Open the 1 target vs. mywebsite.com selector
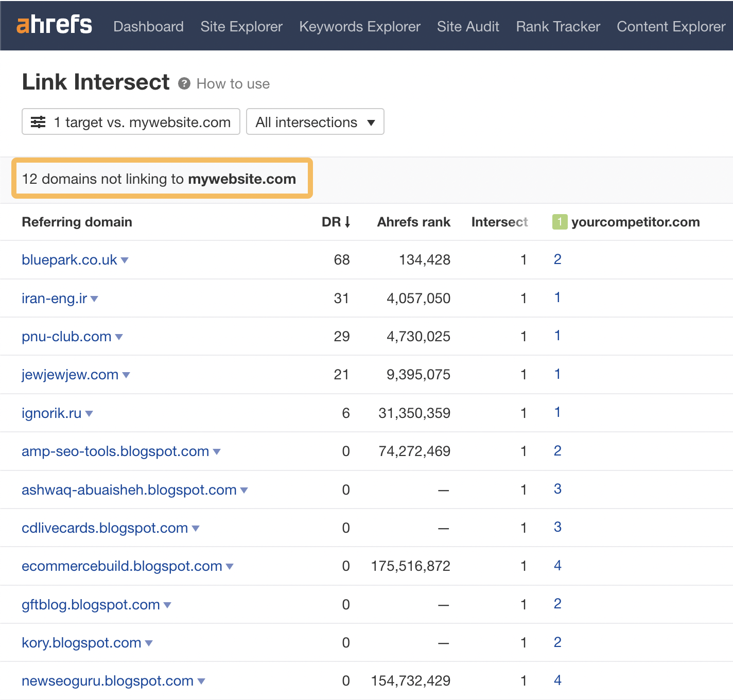The height and width of the screenshot is (700, 733). click(x=131, y=122)
